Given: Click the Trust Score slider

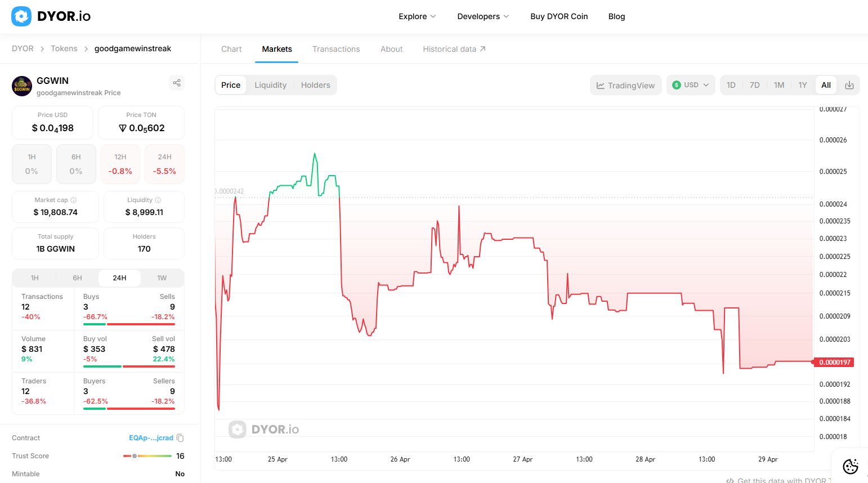Looking at the screenshot, I should (147, 456).
